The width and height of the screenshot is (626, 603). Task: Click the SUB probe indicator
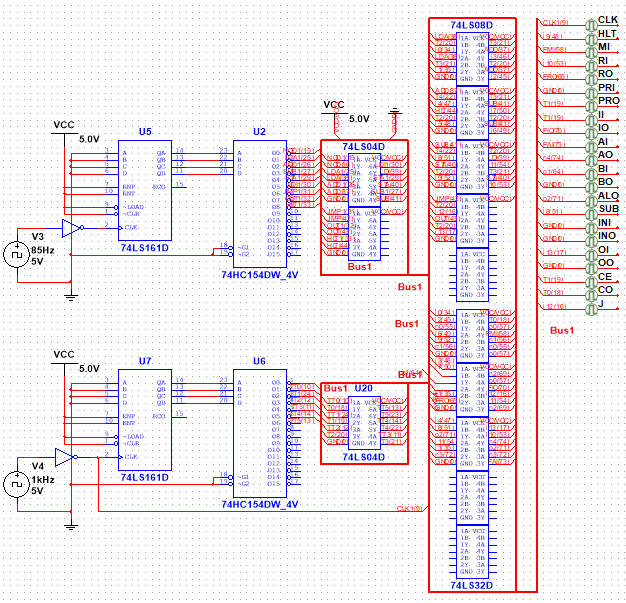(x=591, y=214)
